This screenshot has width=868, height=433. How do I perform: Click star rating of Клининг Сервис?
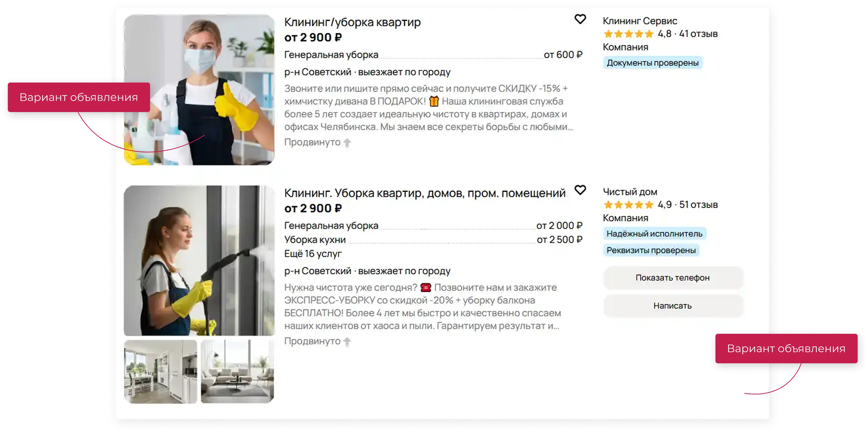pos(629,34)
